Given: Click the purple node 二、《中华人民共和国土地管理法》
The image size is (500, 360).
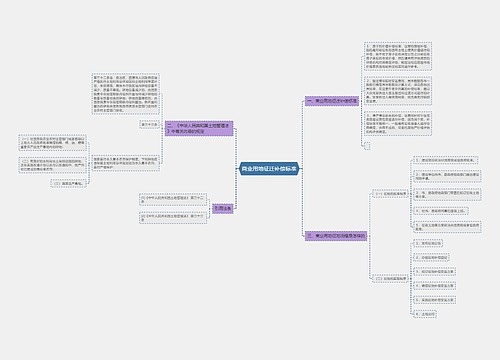Looking at the screenshot, I should (199, 128).
